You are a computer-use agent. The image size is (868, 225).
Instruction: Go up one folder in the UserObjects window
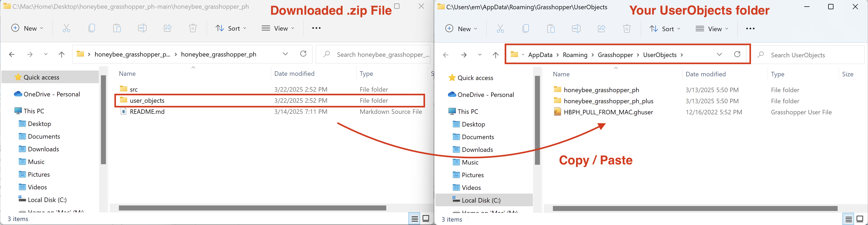(495, 55)
